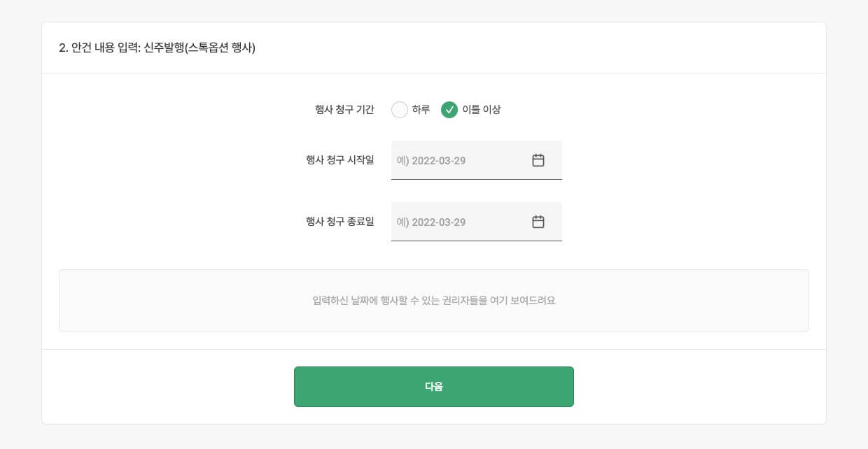The image size is (868, 449).
Task: Select the 이틀 이상 radio button
Action: point(449,110)
